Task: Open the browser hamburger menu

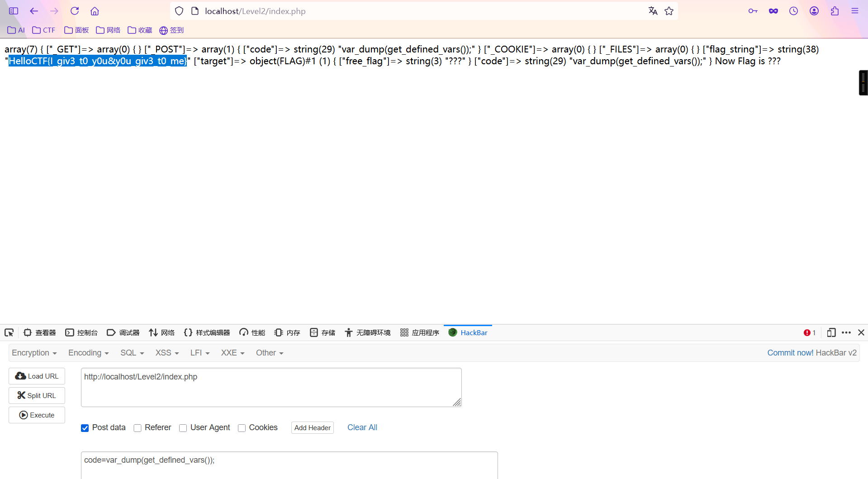Action: (854, 11)
